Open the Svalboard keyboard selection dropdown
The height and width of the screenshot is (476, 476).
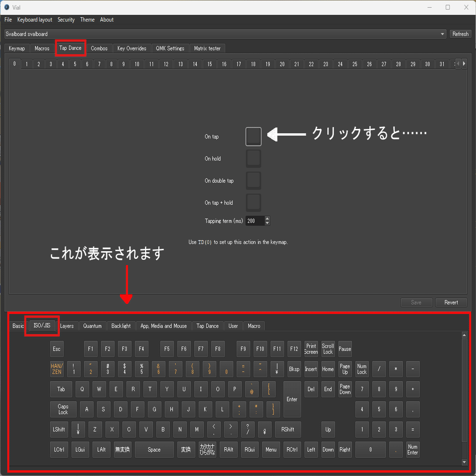(225, 34)
